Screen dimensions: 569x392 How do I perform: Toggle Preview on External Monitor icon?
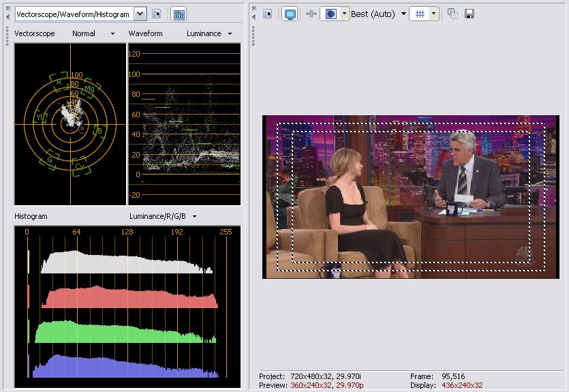(x=290, y=14)
